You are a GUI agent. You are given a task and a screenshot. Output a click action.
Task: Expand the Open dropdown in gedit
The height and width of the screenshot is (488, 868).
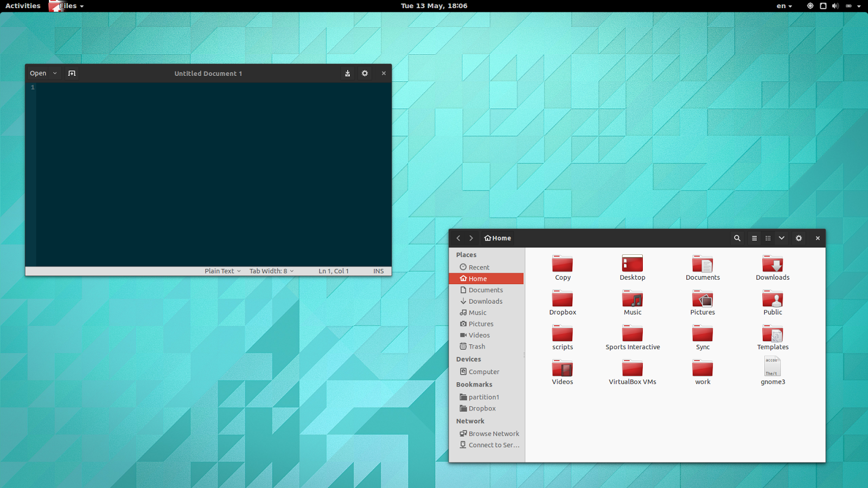point(54,73)
